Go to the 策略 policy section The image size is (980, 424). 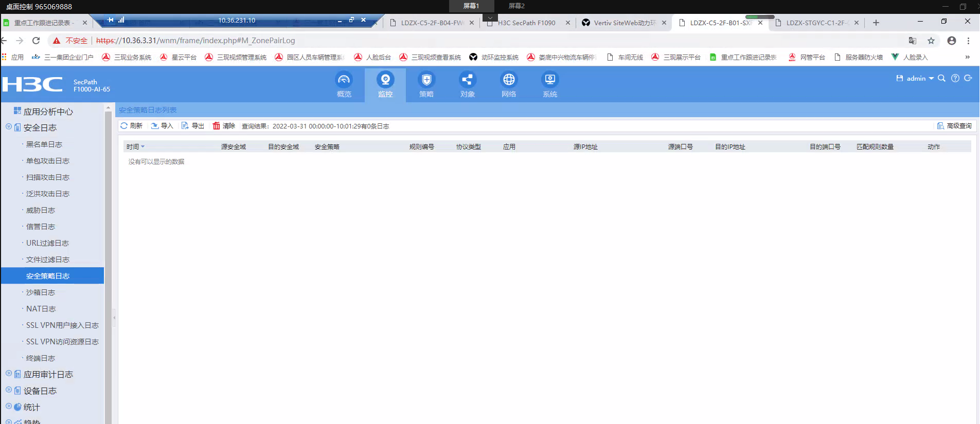(426, 85)
